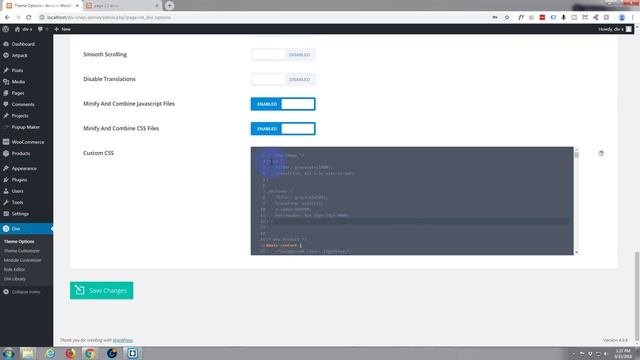Click the Appearance brush icon

point(6,168)
